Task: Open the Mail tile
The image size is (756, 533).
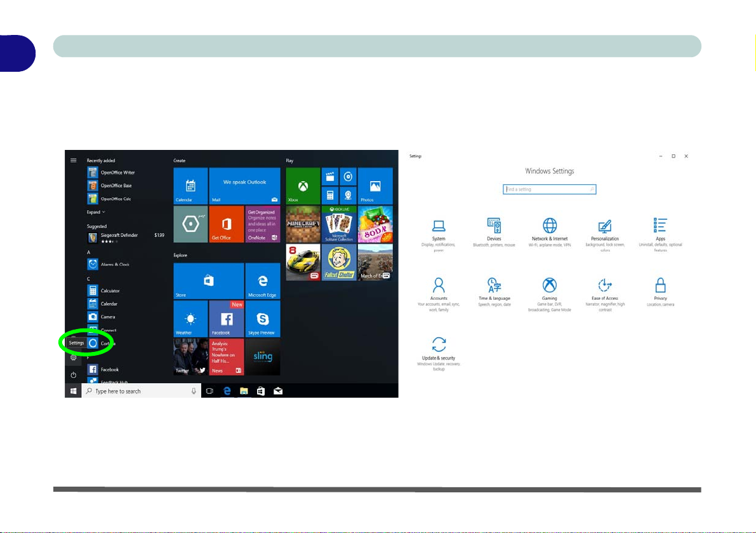Action: coord(244,186)
